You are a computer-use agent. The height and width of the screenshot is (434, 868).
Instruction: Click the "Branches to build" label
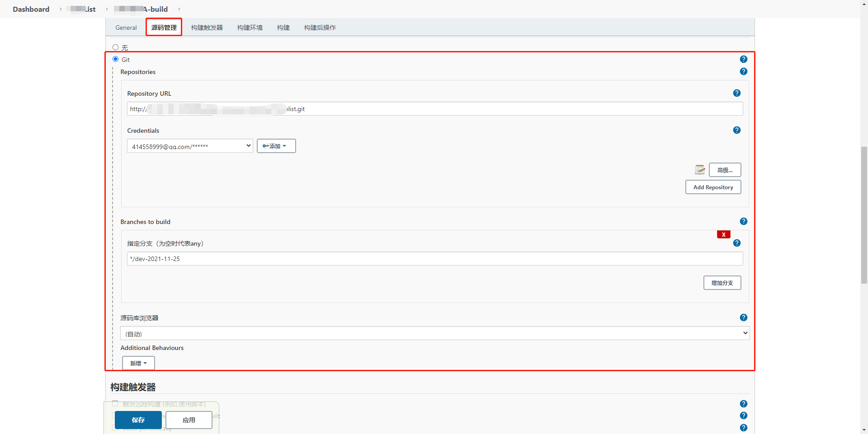coord(145,222)
